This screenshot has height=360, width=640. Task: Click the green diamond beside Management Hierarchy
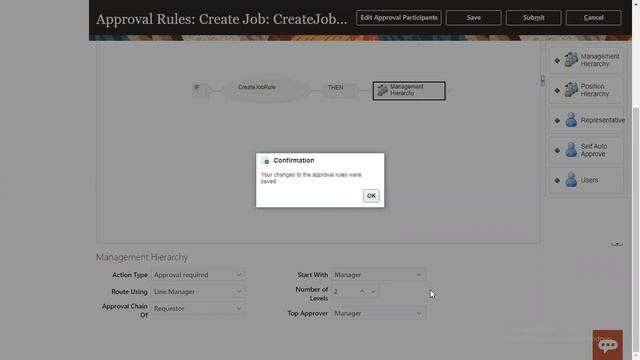tap(557, 60)
